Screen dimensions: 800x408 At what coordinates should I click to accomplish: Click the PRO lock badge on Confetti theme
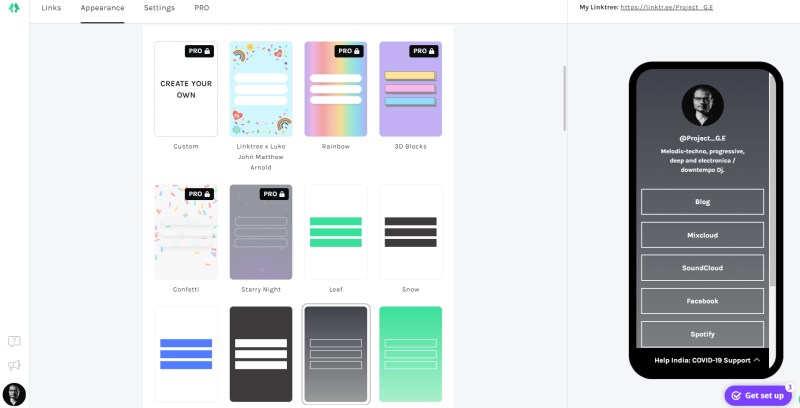click(x=199, y=194)
